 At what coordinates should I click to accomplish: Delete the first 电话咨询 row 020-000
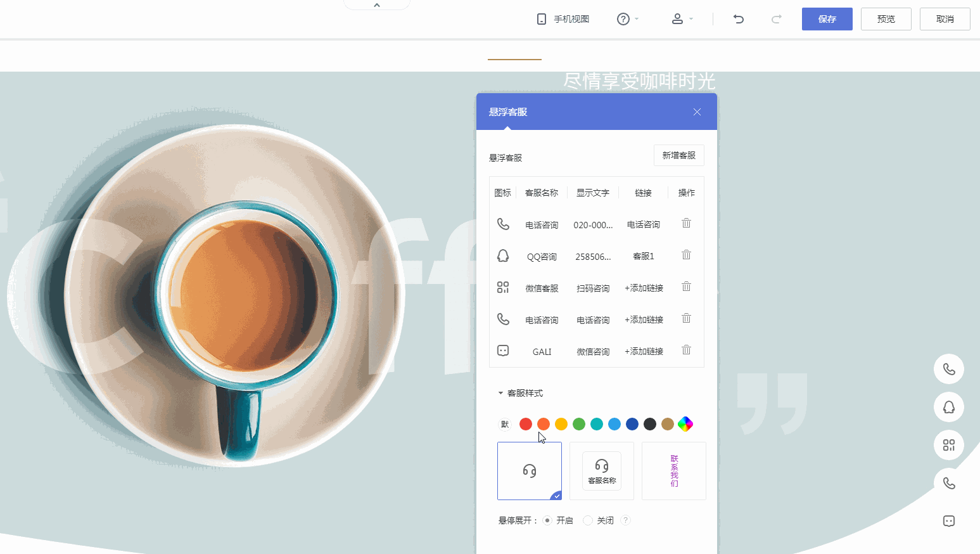(686, 223)
